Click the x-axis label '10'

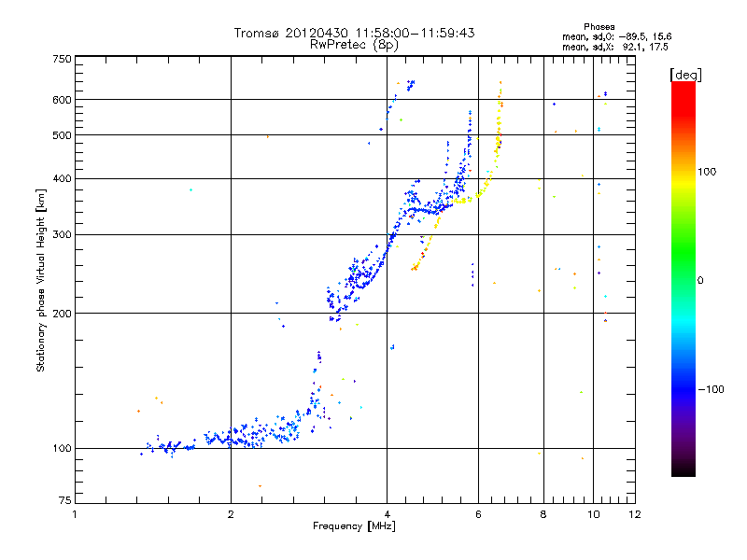(593, 514)
